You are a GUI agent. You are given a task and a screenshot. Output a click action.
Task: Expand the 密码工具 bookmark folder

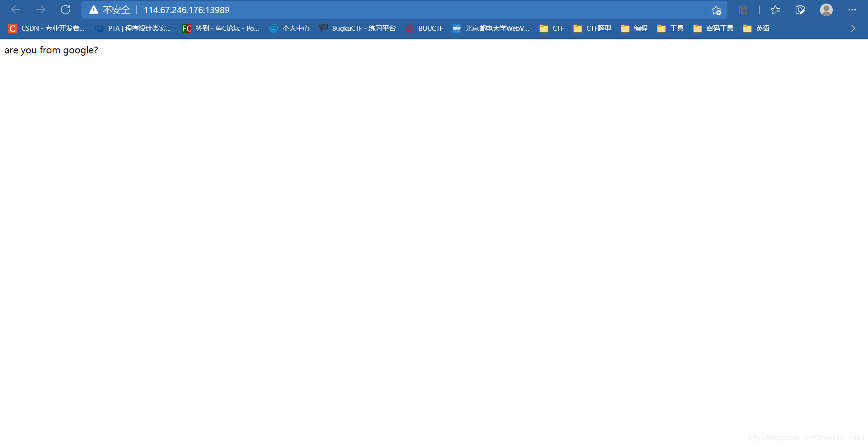pos(713,28)
